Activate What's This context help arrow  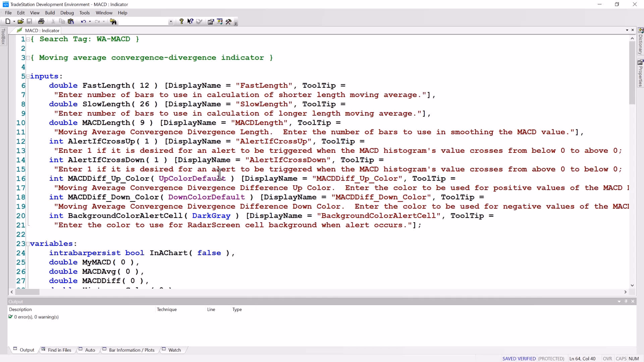190,21
